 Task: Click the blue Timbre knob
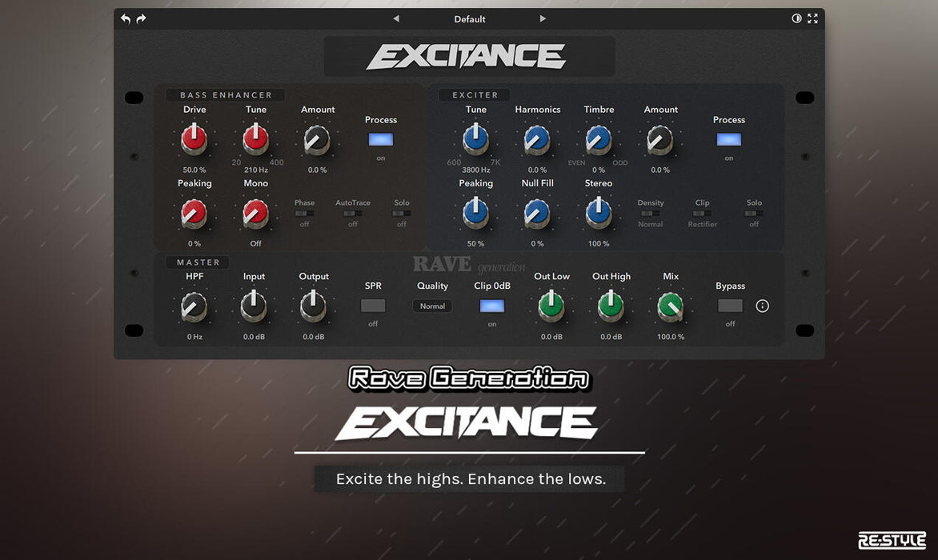(x=598, y=139)
